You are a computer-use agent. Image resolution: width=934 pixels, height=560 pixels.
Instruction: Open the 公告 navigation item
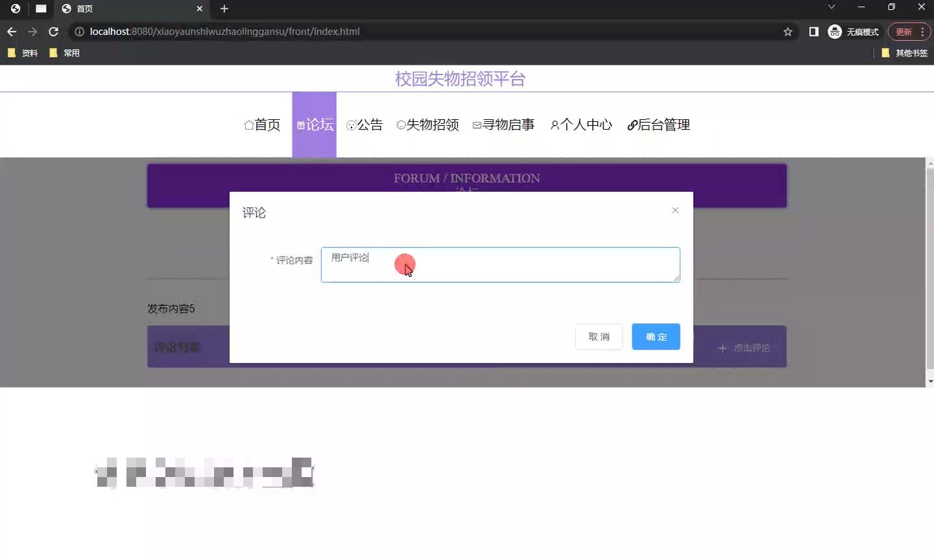pos(365,124)
